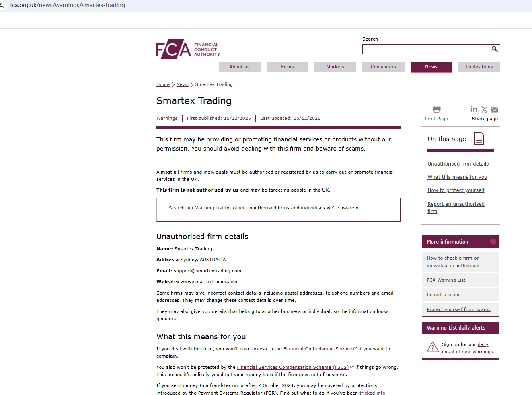Viewport: 532px width, 395px height.
Task: Click Last updated 15/12/2025 text
Action: click(290, 118)
